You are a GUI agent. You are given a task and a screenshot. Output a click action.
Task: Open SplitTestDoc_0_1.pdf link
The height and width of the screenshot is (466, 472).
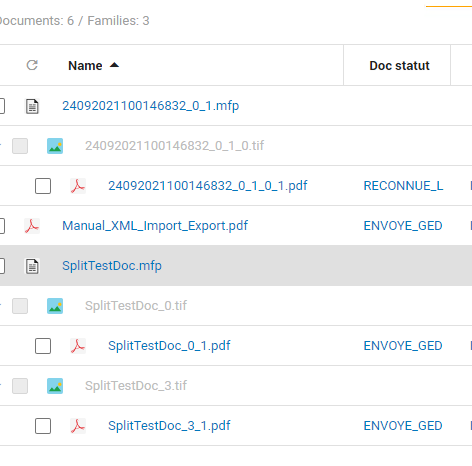tap(169, 346)
